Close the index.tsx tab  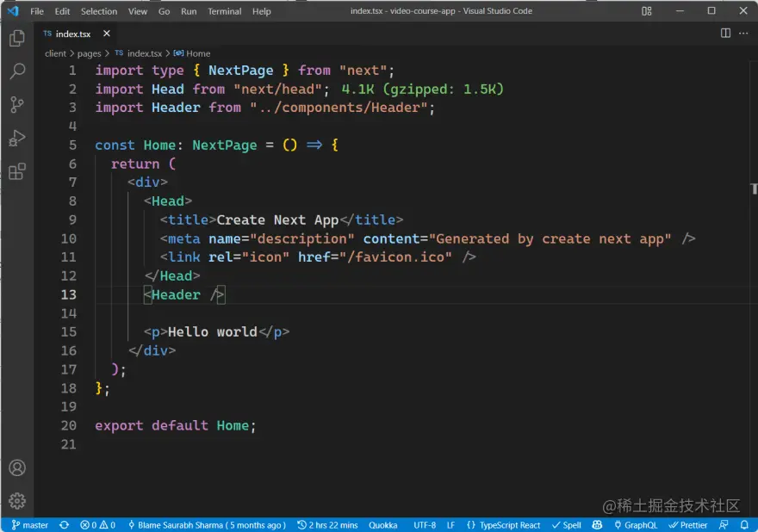(x=106, y=34)
